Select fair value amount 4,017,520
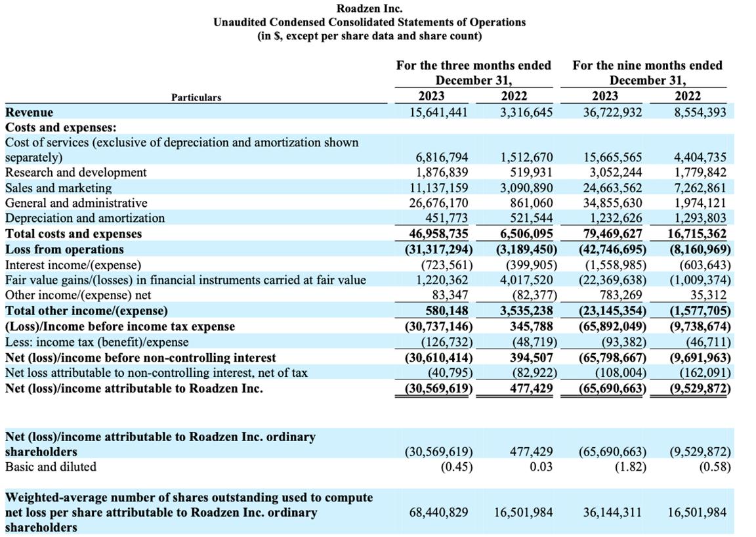Screen dimensions: 756x537 [526, 280]
